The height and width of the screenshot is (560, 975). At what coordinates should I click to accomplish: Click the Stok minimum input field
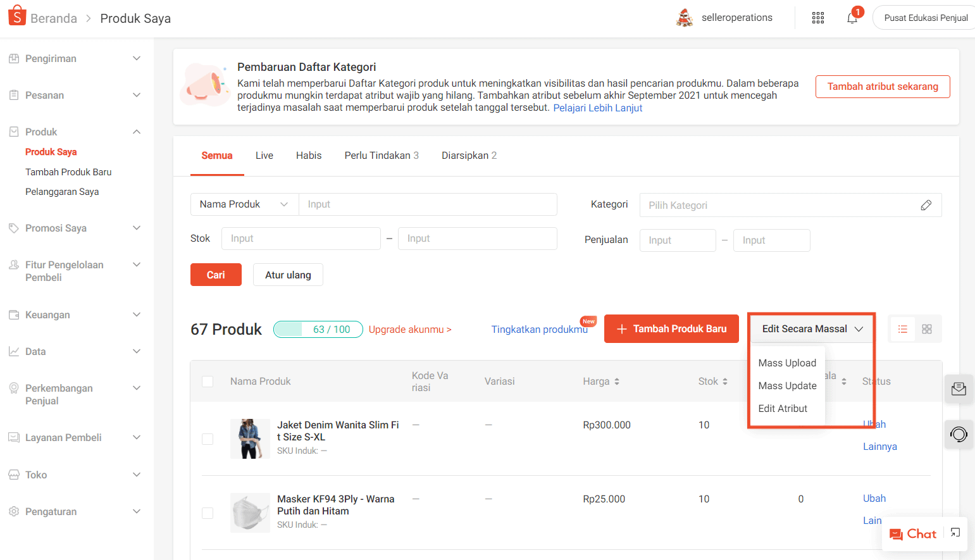(x=301, y=238)
